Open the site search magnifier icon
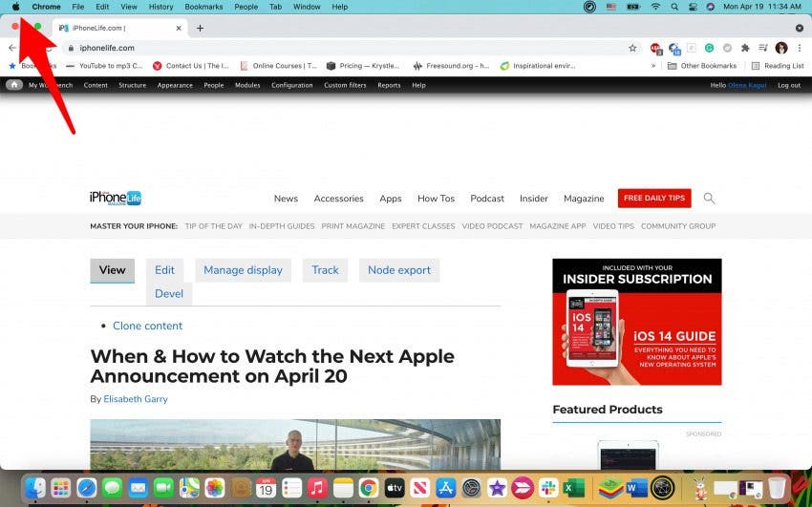The height and width of the screenshot is (507, 812). [x=709, y=199]
